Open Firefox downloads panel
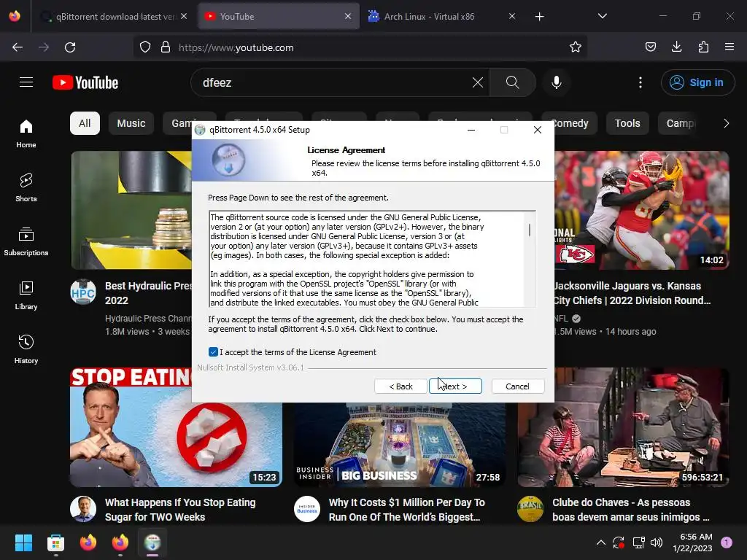Viewport: 747px width, 560px height. point(676,47)
